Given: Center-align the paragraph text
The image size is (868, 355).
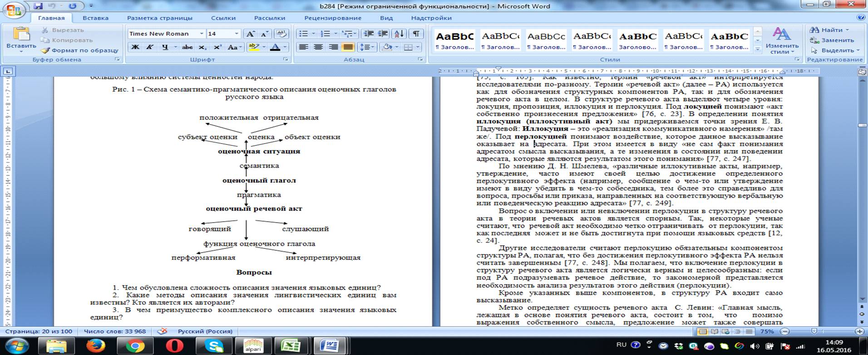Looking at the screenshot, I should pyautogui.click(x=318, y=47).
